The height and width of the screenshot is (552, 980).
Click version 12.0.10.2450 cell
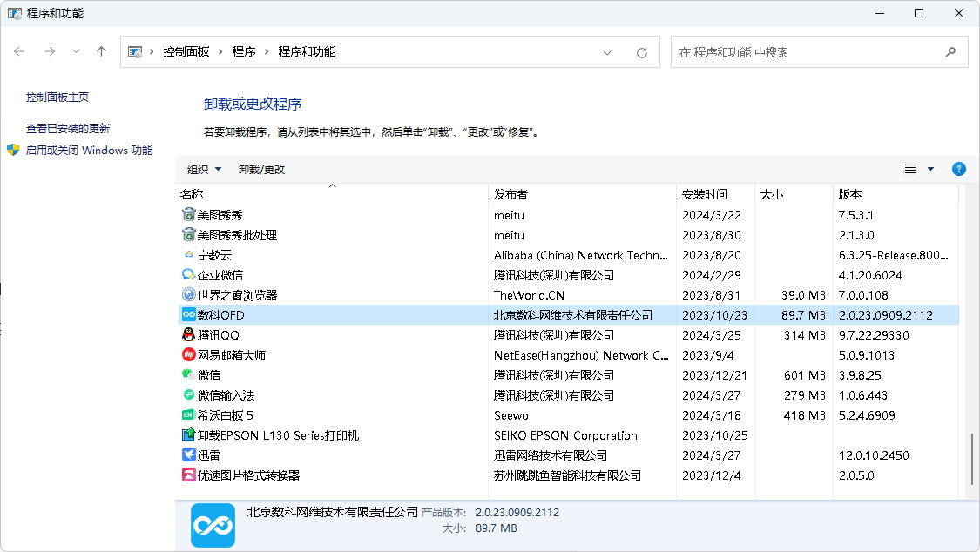[x=874, y=455]
